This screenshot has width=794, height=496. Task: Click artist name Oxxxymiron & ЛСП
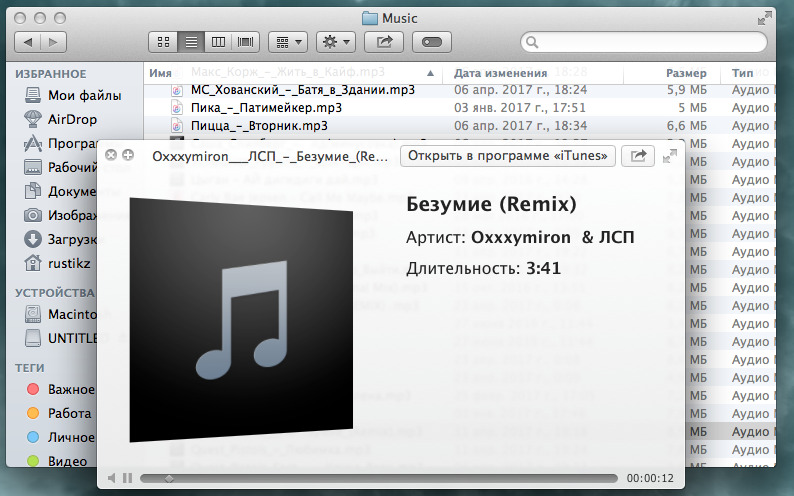(552, 237)
